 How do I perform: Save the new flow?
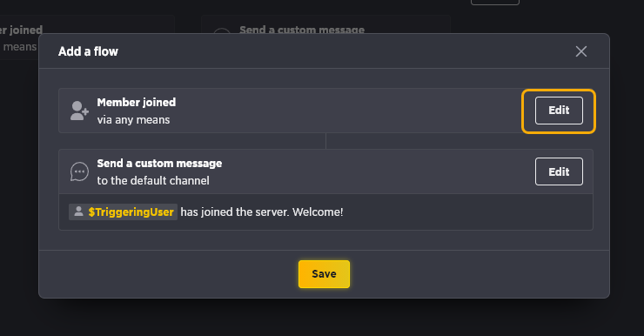324,274
